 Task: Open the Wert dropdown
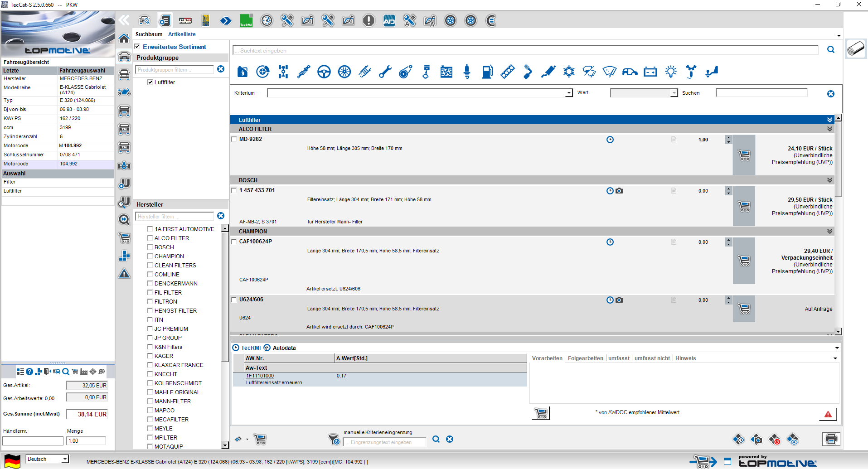pyautogui.click(x=674, y=93)
